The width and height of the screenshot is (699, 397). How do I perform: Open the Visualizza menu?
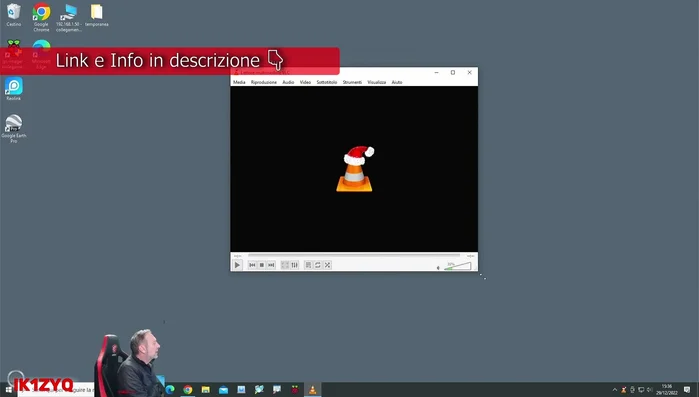coord(377,82)
